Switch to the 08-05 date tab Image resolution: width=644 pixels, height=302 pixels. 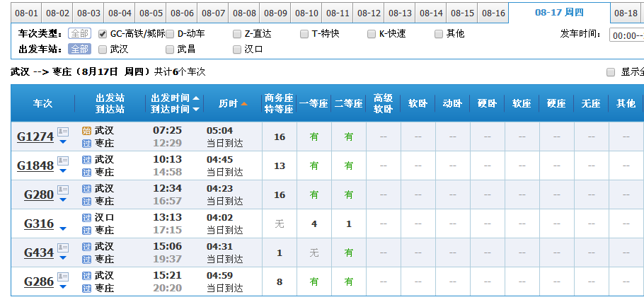pos(151,13)
